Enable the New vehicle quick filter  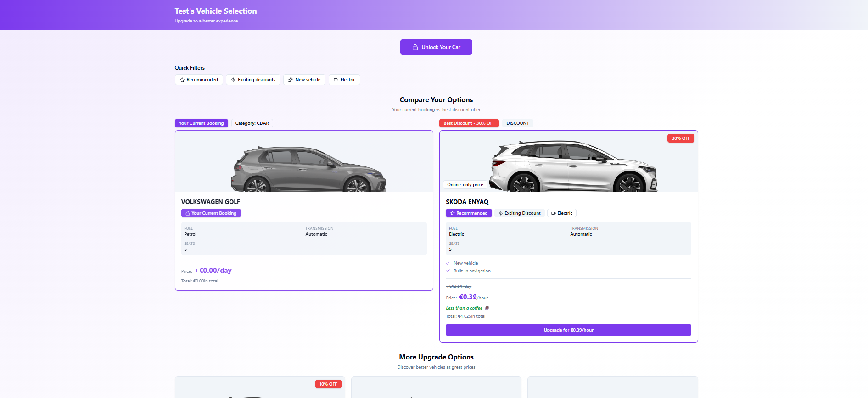304,80
